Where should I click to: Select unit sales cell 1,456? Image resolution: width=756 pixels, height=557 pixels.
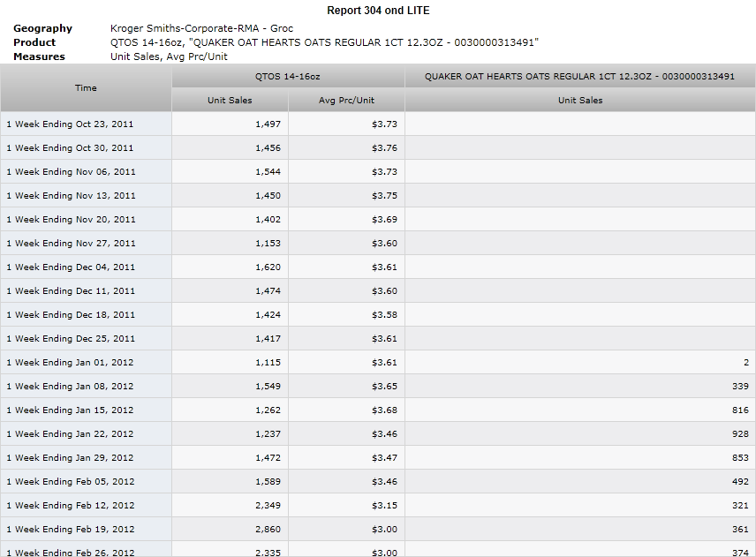tap(230, 148)
